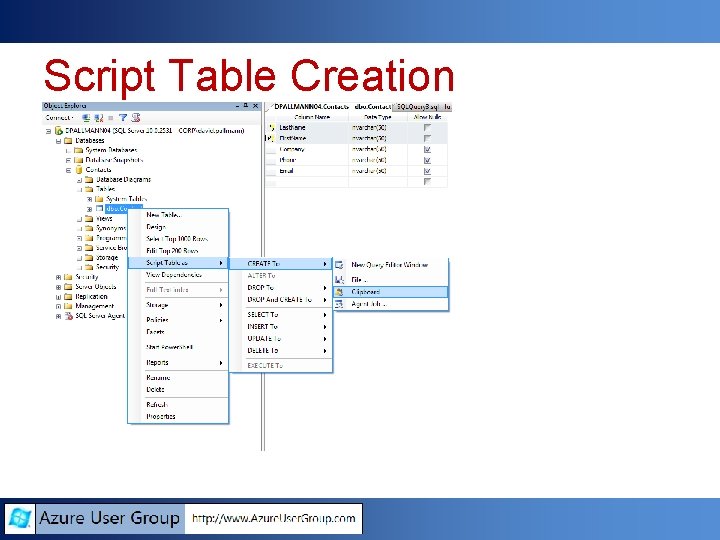Select the Databases folder icon
Image resolution: width=720 pixels, height=540 pixels.
[68, 141]
